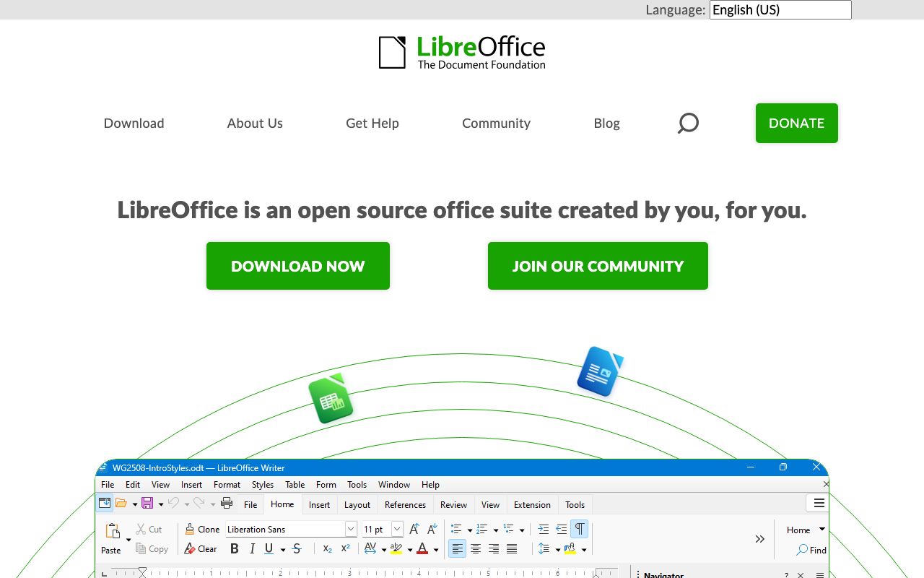Apply the red font color
Viewport: 924px width, 578px height.
pos(422,549)
